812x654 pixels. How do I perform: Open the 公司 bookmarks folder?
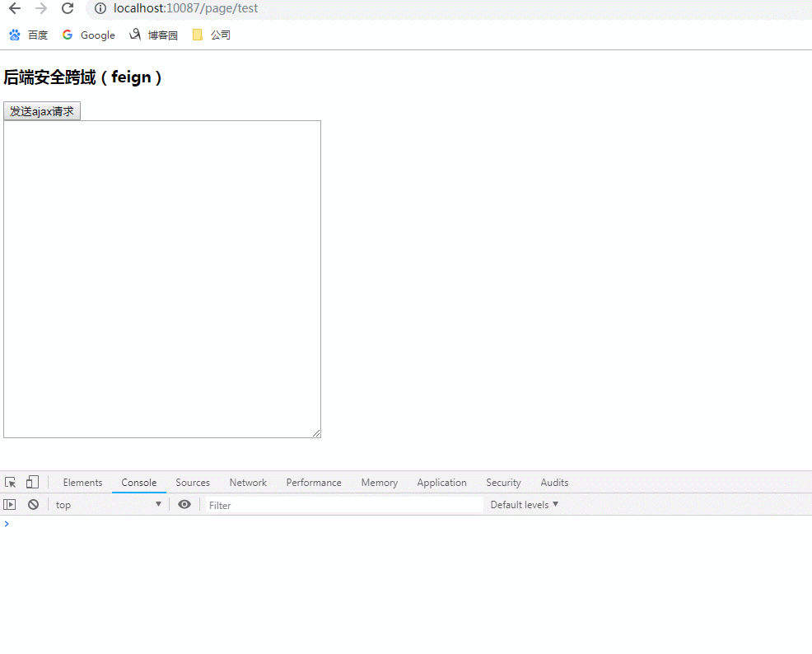[212, 35]
